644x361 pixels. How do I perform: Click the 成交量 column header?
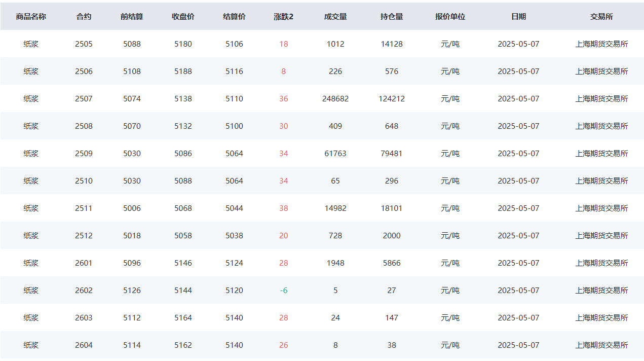pyautogui.click(x=335, y=17)
